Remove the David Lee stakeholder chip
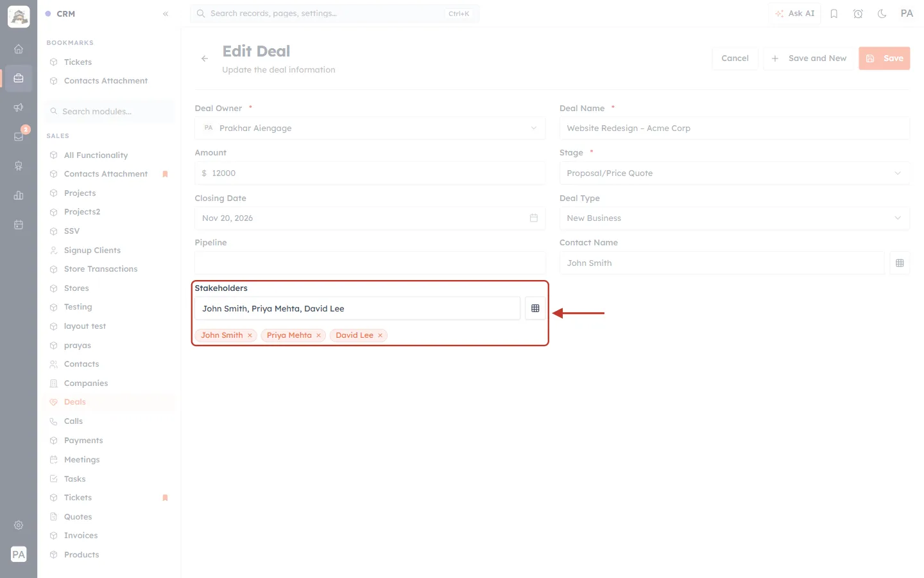The width and height of the screenshot is (924, 578). 380,335
